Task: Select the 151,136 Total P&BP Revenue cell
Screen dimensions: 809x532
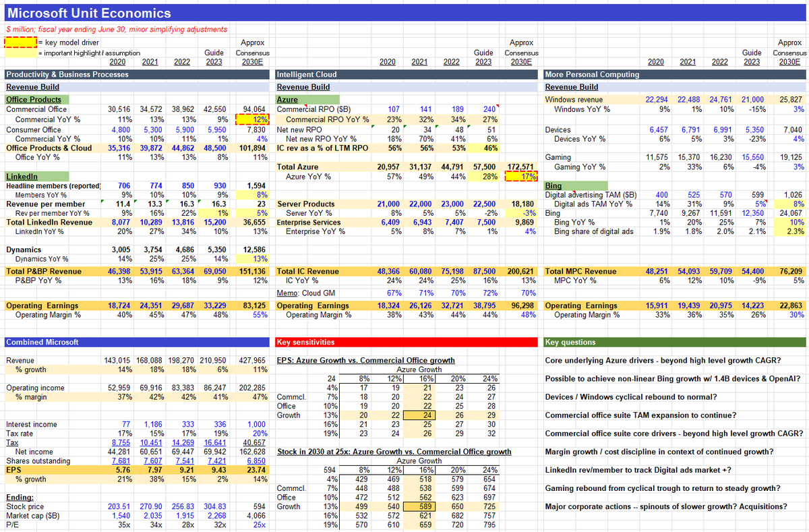Action: (x=253, y=272)
